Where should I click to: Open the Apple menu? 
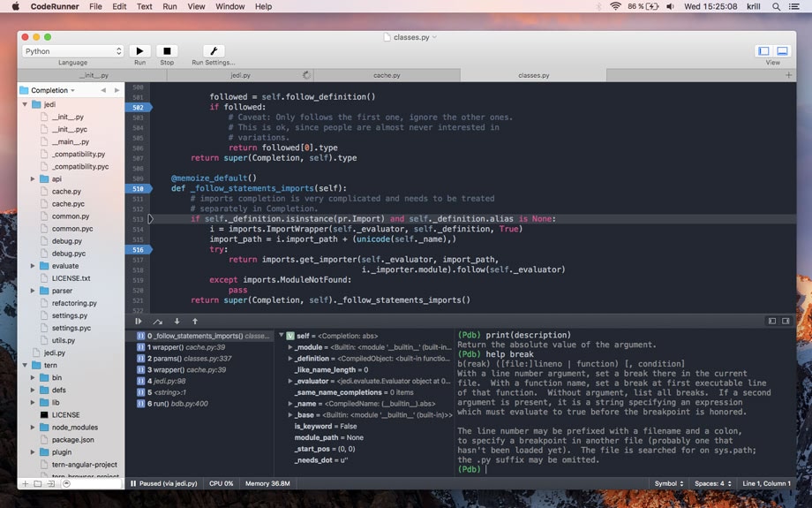tap(16, 6)
